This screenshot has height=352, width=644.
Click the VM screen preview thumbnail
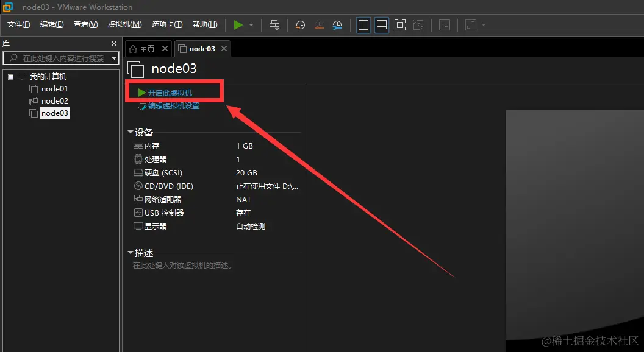(x=574, y=231)
